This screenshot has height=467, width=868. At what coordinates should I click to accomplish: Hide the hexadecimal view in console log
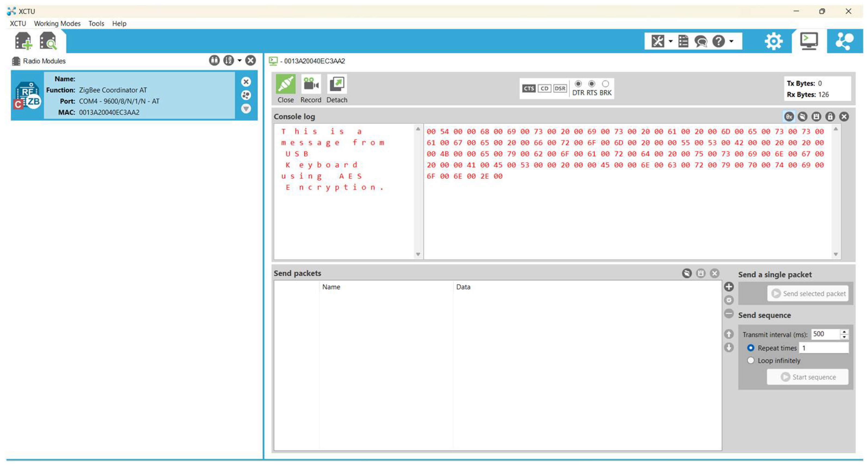click(x=789, y=116)
